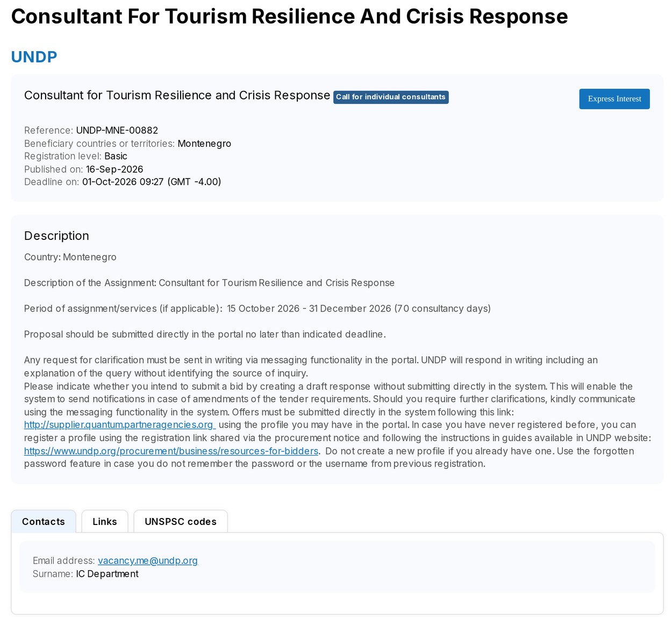Select the reference number UNDP-MNE-00882
672x617 pixels.
click(x=117, y=130)
